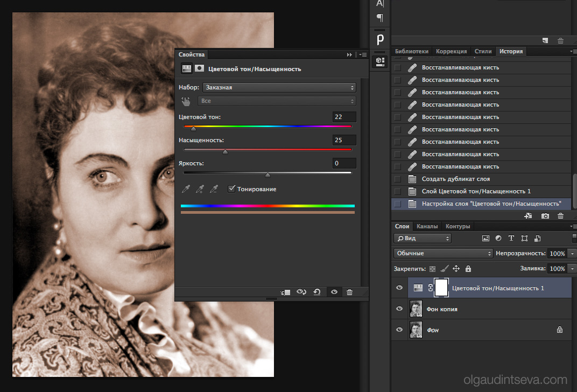This screenshot has width=577, height=392.
Task: Open the Заливка fill arrow
Action: (572, 269)
